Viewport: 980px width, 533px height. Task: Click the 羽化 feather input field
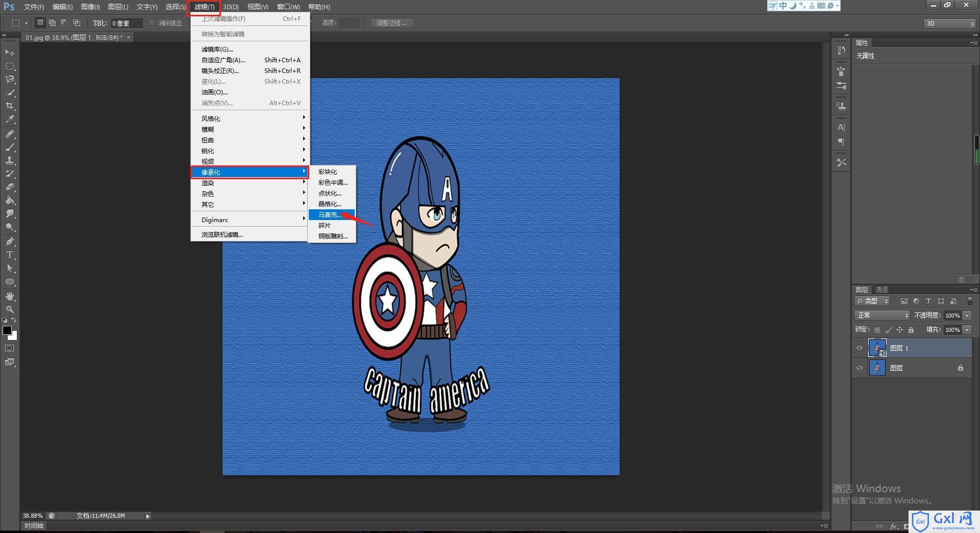(127, 23)
